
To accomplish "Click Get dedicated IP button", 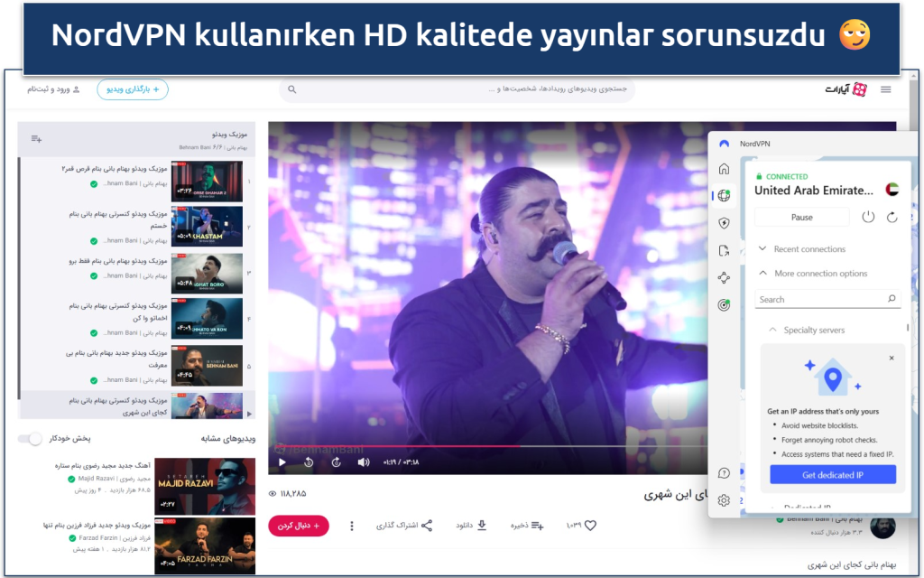I will [833, 475].
